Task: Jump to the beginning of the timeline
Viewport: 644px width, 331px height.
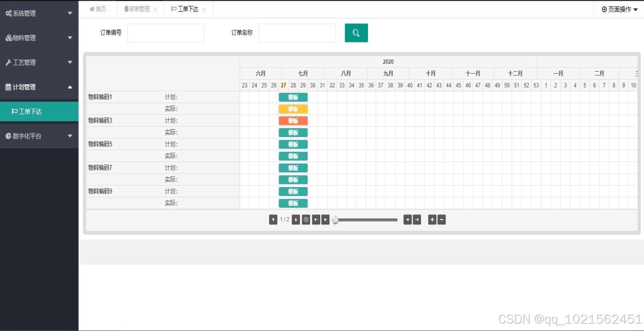Action: point(316,220)
